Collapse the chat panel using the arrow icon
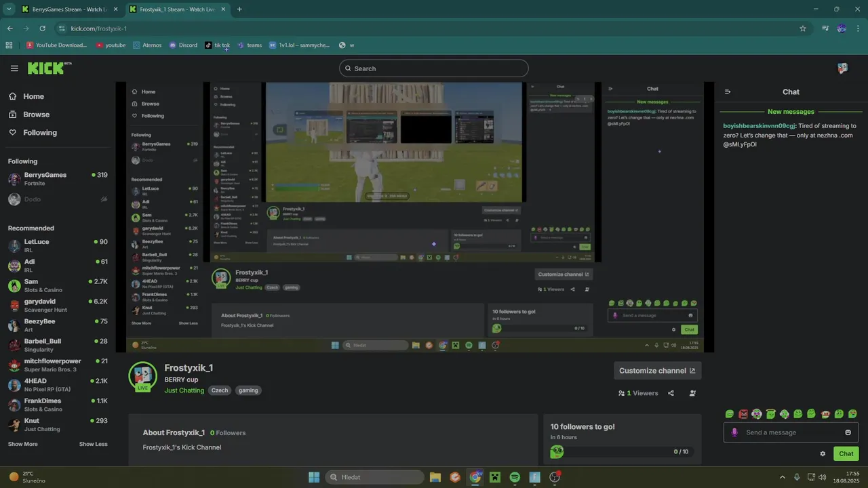The image size is (868, 488). tap(728, 91)
